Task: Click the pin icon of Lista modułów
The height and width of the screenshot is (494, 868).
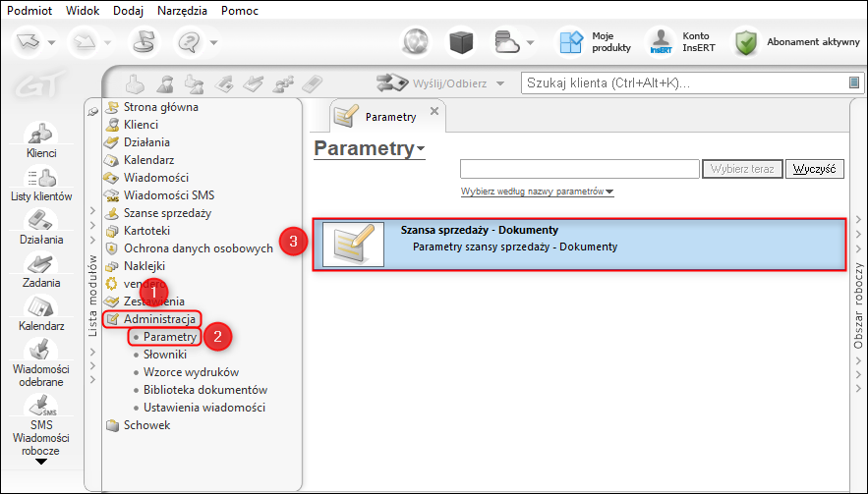Action: point(92,112)
